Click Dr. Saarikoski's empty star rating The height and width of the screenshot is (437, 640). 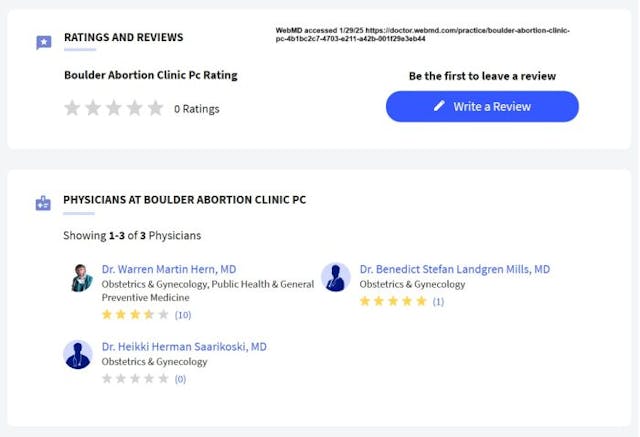pos(135,378)
